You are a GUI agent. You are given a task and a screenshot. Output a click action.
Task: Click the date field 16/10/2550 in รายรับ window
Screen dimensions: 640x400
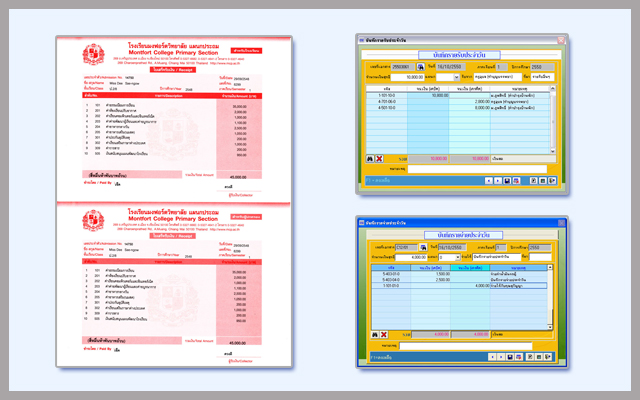point(450,67)
